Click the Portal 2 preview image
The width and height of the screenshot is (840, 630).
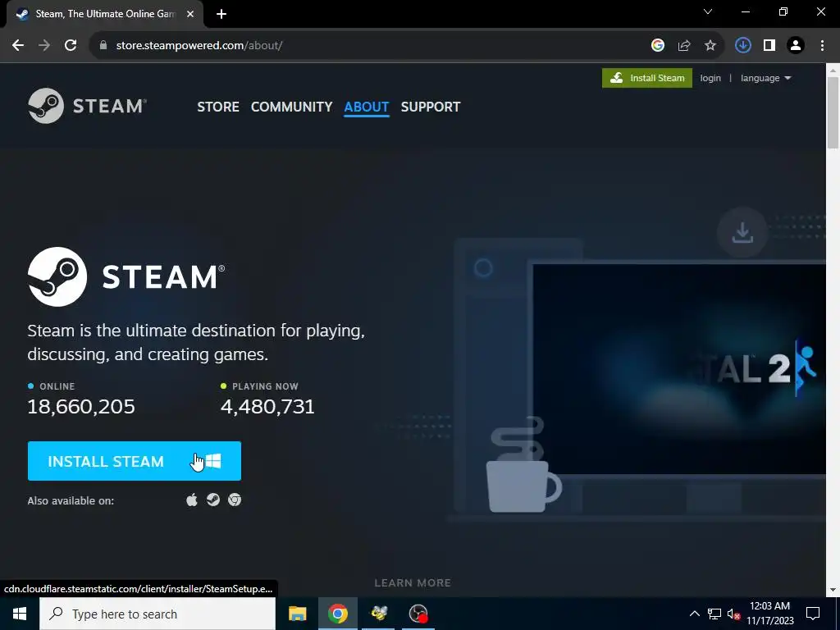(679, 368)
